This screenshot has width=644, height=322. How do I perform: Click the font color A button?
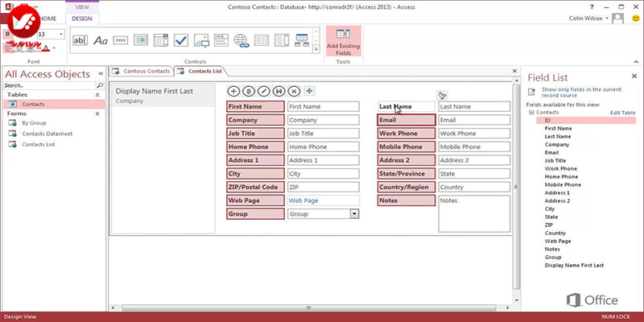(46, 48)
